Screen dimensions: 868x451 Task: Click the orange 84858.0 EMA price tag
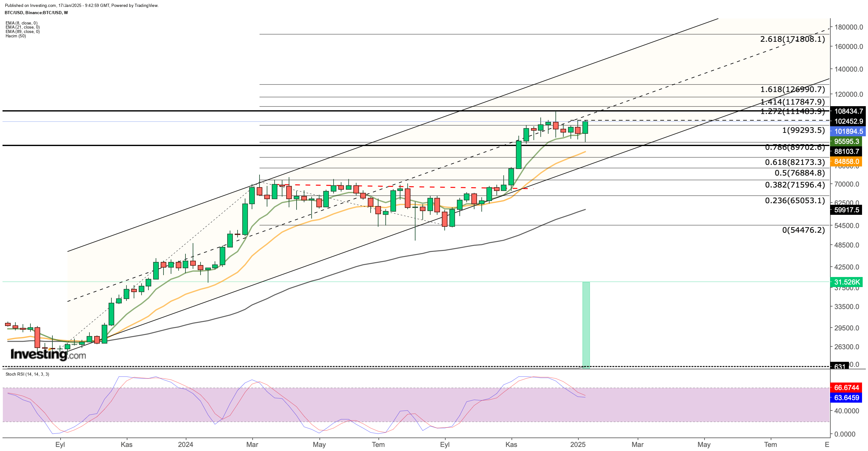(846, 161)
